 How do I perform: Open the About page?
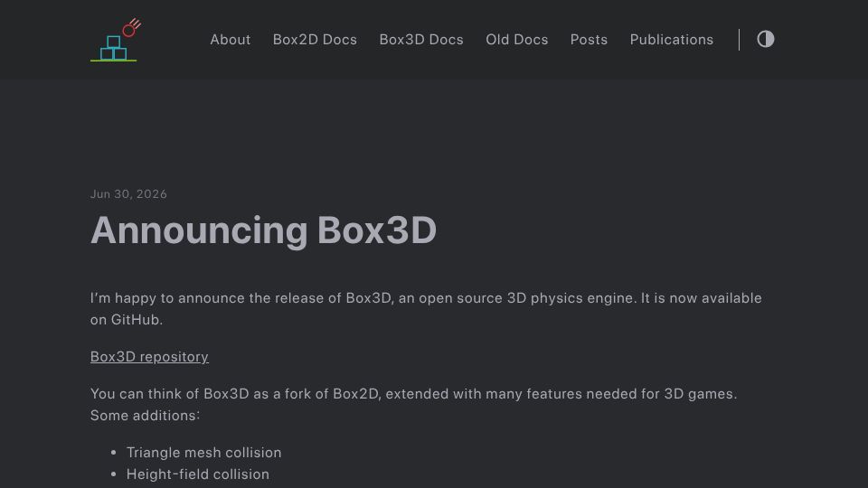click(x=231, y=40)
